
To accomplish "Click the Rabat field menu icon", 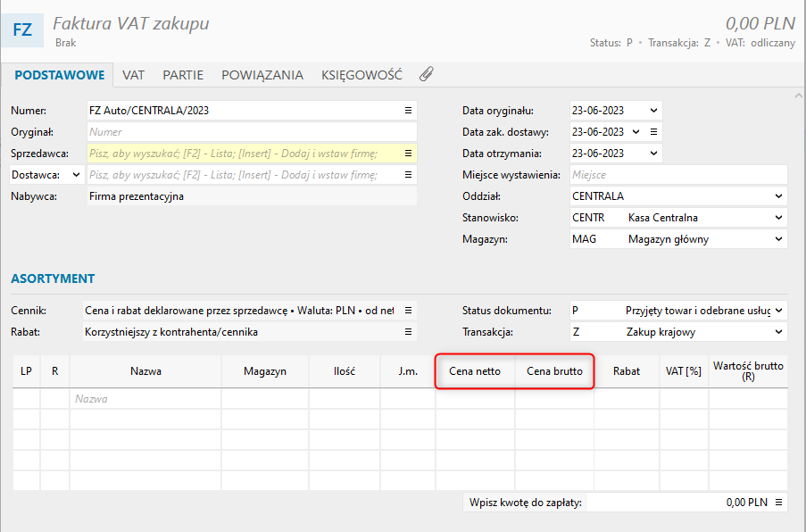I will (408, 332).
